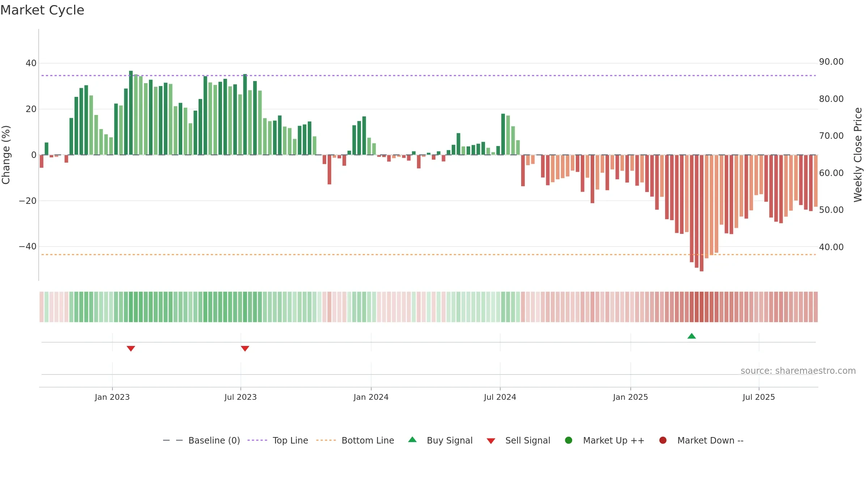
Task: Click the 40 tick on Change axis
Action: point(31,63)
